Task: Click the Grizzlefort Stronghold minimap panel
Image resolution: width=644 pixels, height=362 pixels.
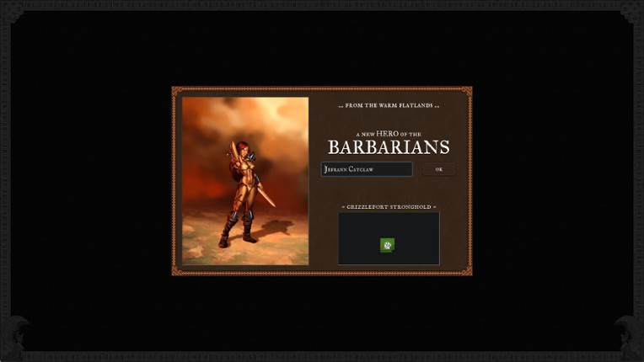Action: pos(389,238)
